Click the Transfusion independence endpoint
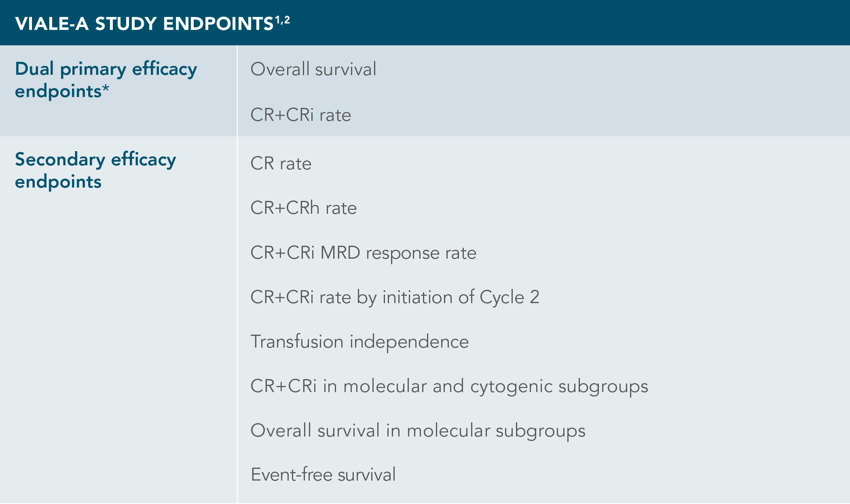850x504 pixels. coord(359,342)
